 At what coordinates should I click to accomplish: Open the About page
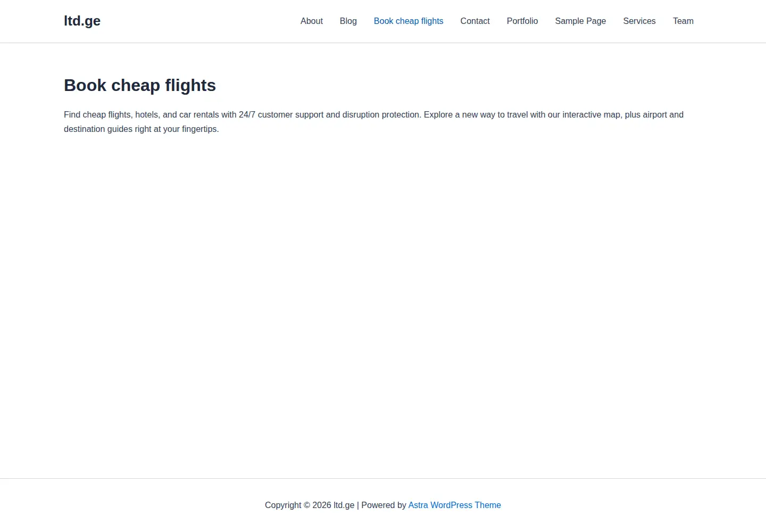312,21
